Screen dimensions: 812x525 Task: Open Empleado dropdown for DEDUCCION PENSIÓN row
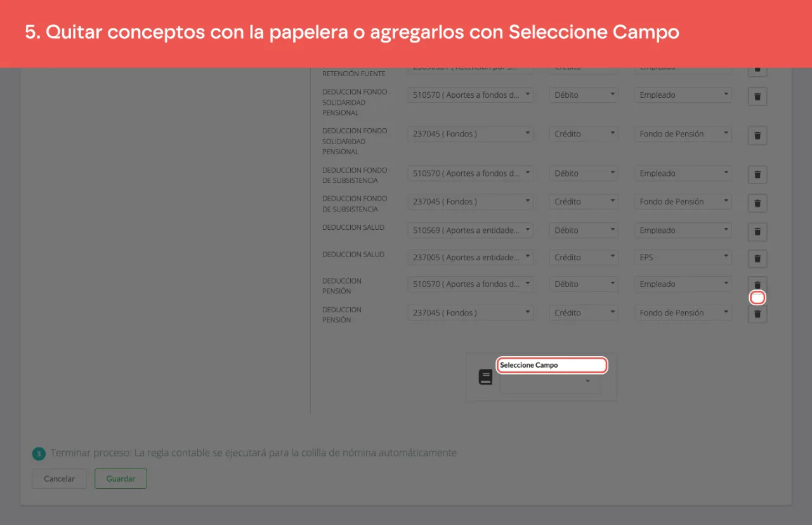click(x=683, y=284)
